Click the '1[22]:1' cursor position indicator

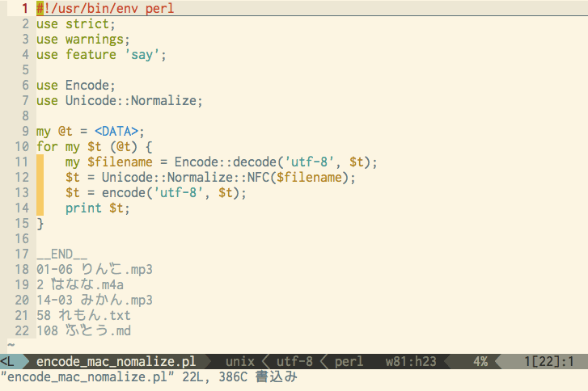pyautogui.click(x=549, y=362)
